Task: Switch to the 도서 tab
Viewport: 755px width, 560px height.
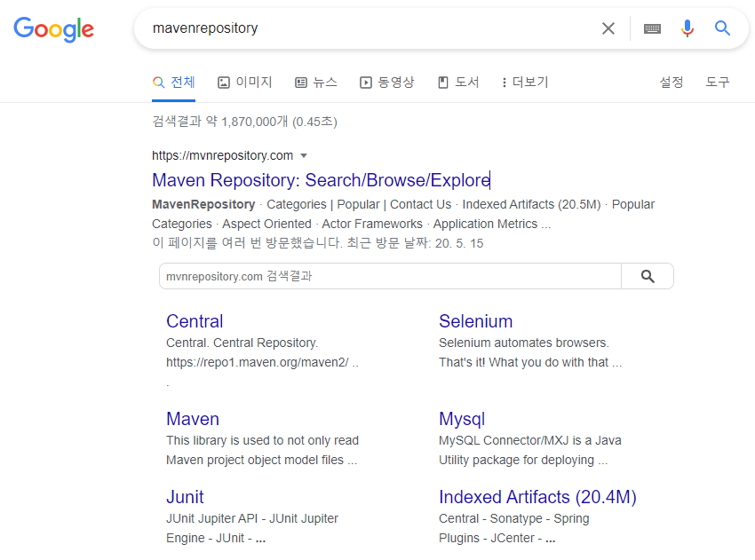Action: [458, 83]
